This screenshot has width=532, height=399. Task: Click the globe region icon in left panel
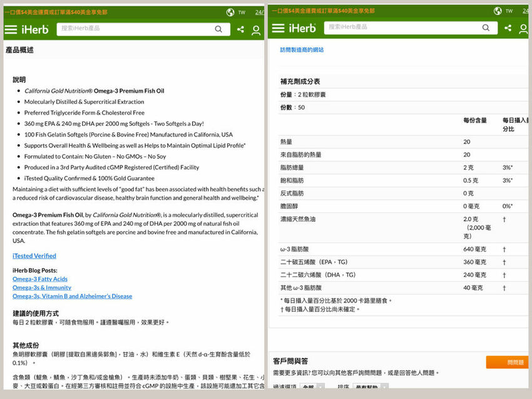point(225,12)
